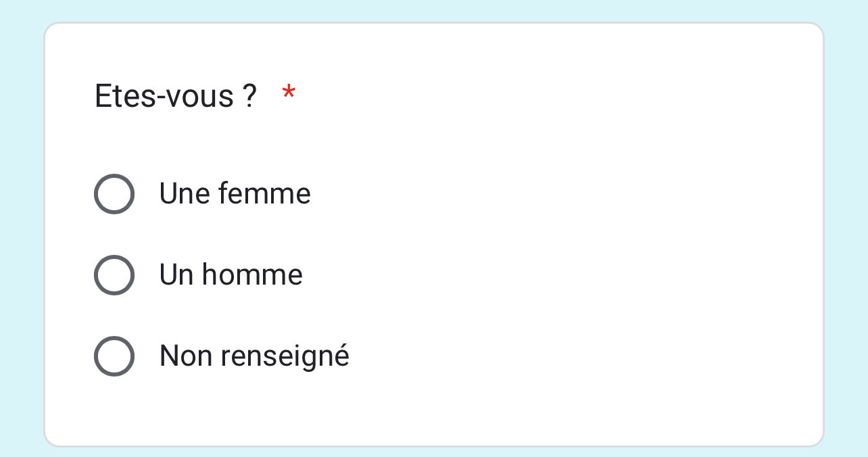Choose the not-specified gender answer

(x=114, y=356)
